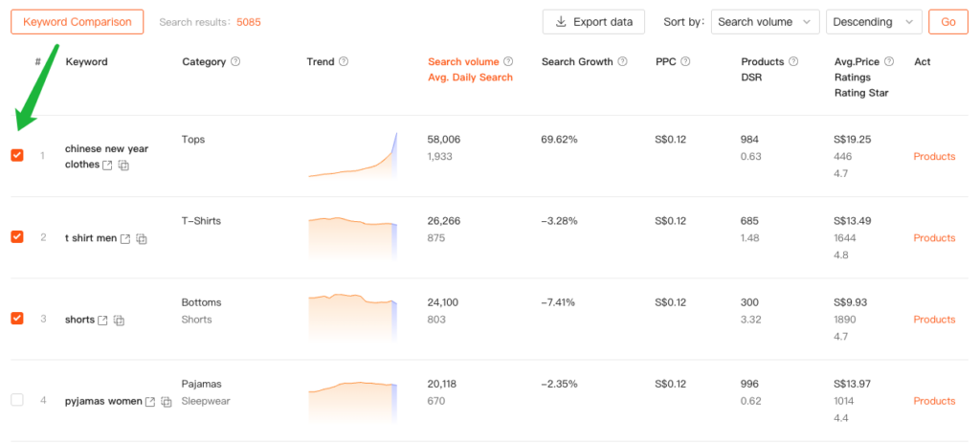Show help tooltip for Category column

point(235,62)
